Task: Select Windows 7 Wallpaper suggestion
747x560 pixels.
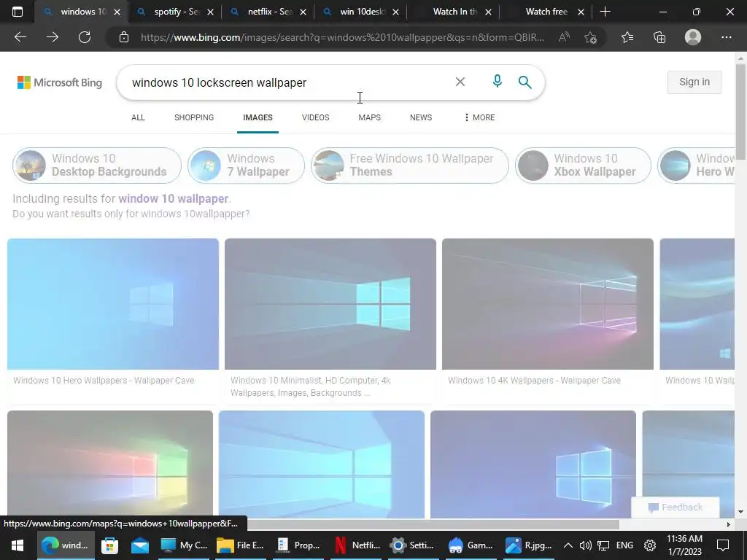Action: [x=246, y=166]
